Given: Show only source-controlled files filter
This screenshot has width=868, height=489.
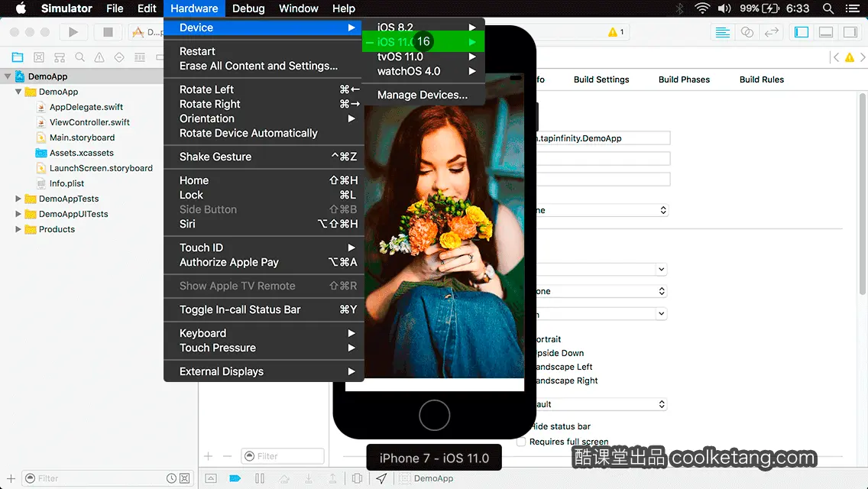Looking at the screenshot, I should point(185,478).
